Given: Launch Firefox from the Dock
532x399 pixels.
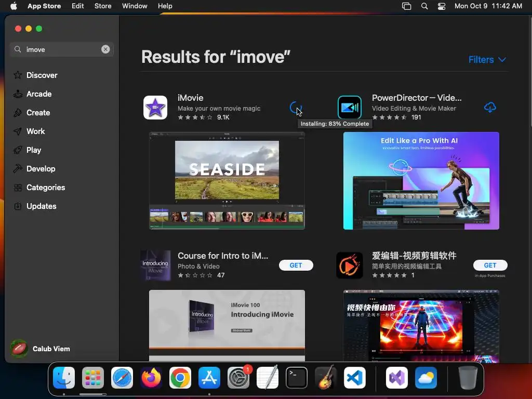Looking at the screenshot, I should point(151,378).
